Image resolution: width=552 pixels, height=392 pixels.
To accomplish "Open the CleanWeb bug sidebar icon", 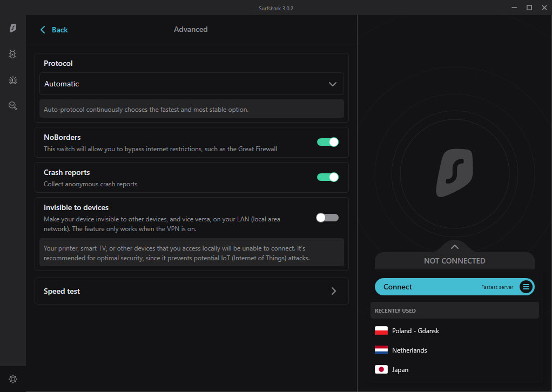I will click(12, 54).
